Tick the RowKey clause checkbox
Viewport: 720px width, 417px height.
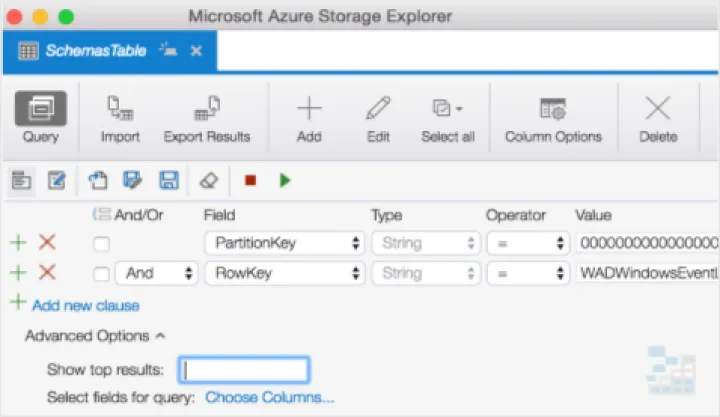click(x=101, y=274)
